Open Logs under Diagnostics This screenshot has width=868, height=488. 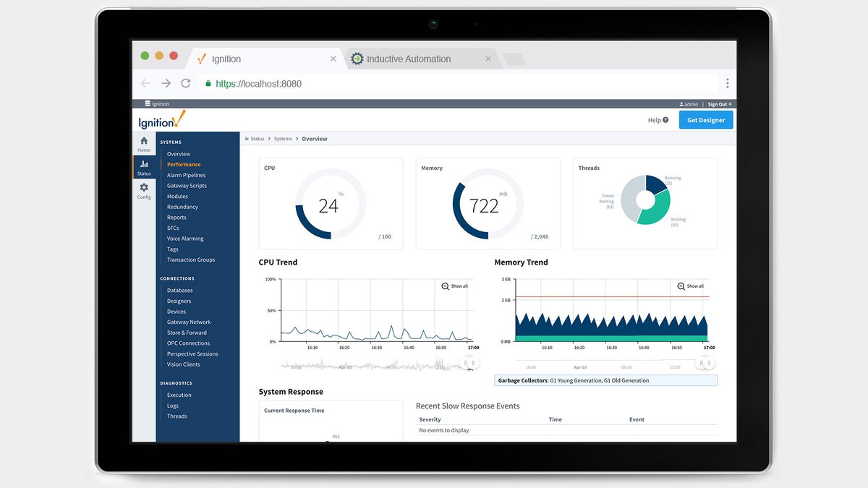[x=173, y=406]
